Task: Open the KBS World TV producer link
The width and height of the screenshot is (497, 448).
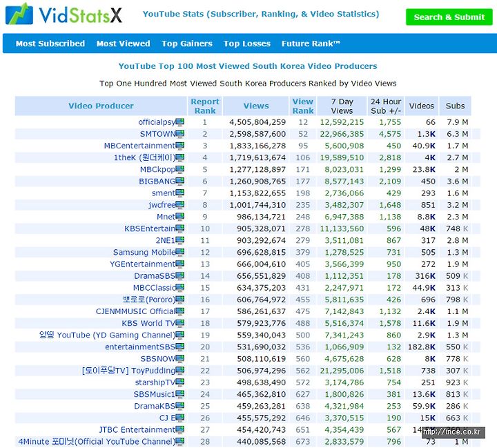Action: tap(148, 323)
